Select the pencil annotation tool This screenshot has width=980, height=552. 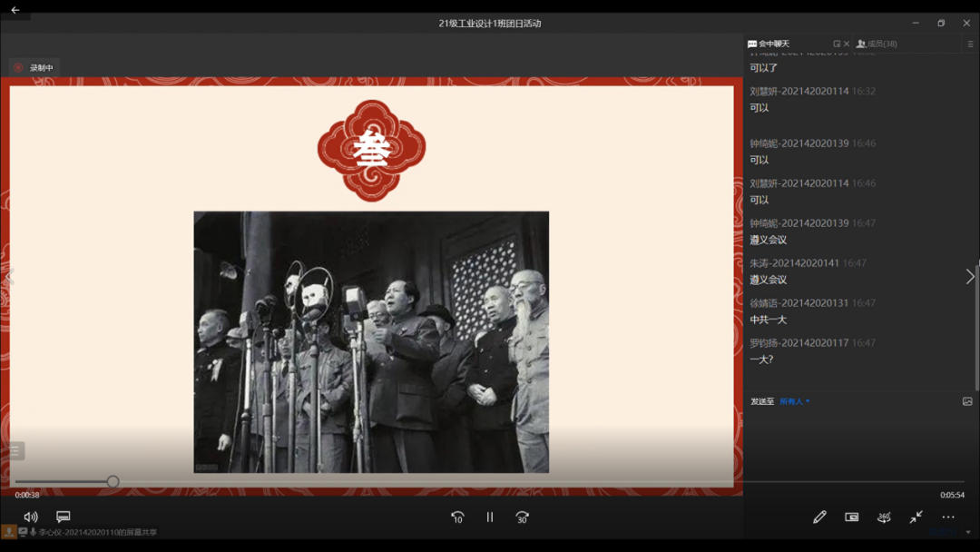pos(819,517)
